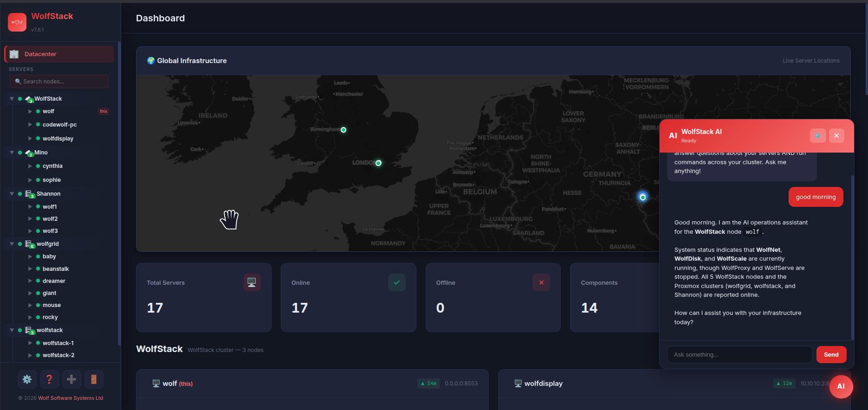Expand the wolf node arrow
Screen dimensions: 868x410
click(x=30, y=111)
